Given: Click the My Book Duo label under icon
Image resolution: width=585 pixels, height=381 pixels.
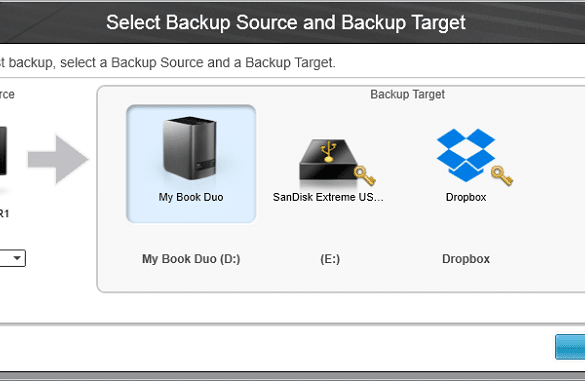Looking at the screenshot, I should click(x=191, y=197).
